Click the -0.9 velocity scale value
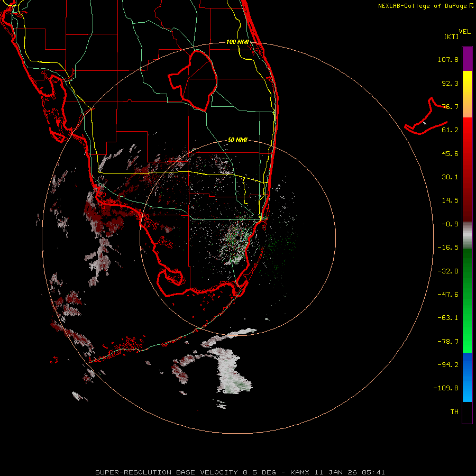Screen dimensions: 476x476 (x=450, y=224)
